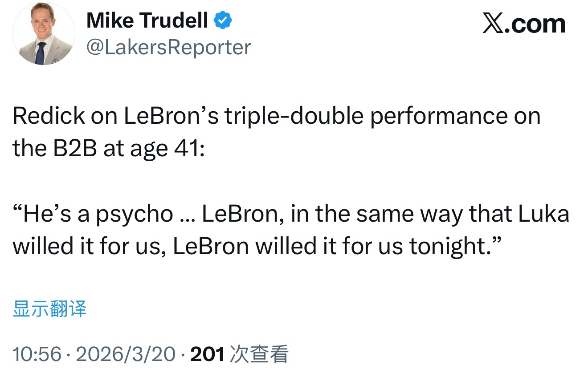Open the @LakersReporter handle

tap(168, 47)
